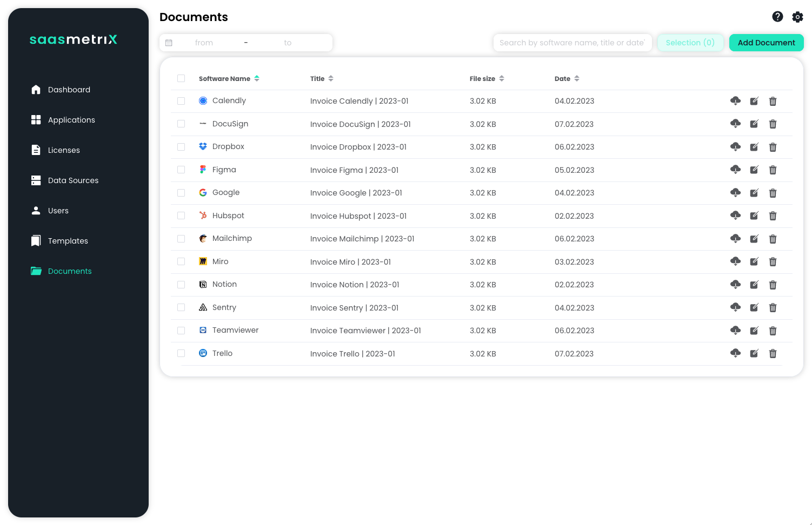Select Applications in the sidebar

tap(71, 120)
